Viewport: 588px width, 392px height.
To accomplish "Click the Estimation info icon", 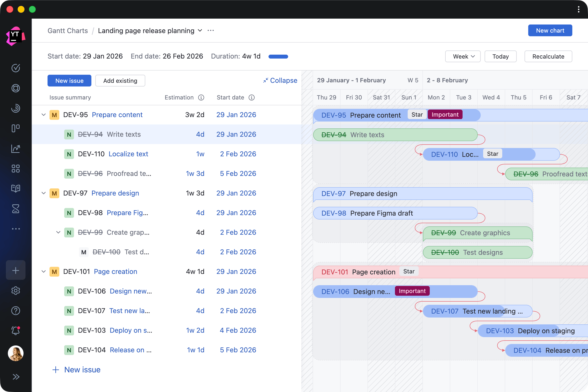I will pos(201,98).
